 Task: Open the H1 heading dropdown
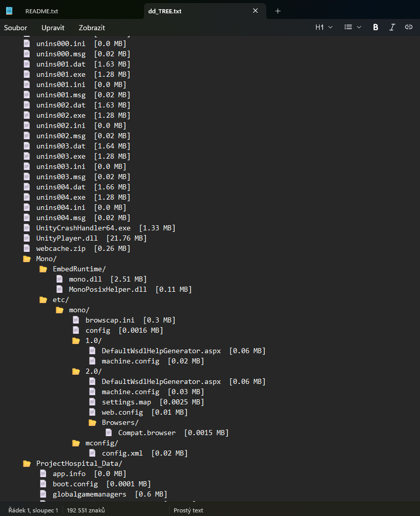click(x=324, y=27)
